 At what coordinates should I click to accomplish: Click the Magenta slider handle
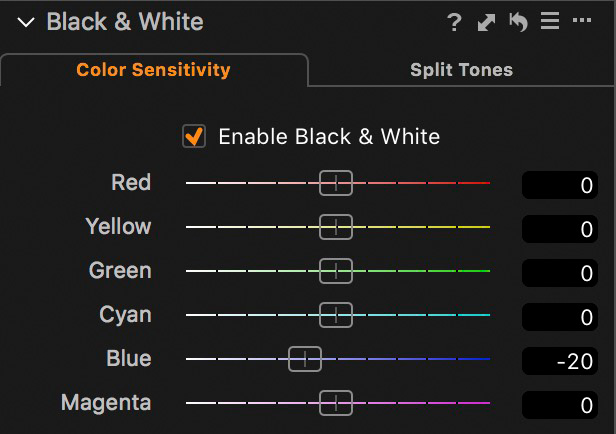pyautogui.click(x=336, y=403)
